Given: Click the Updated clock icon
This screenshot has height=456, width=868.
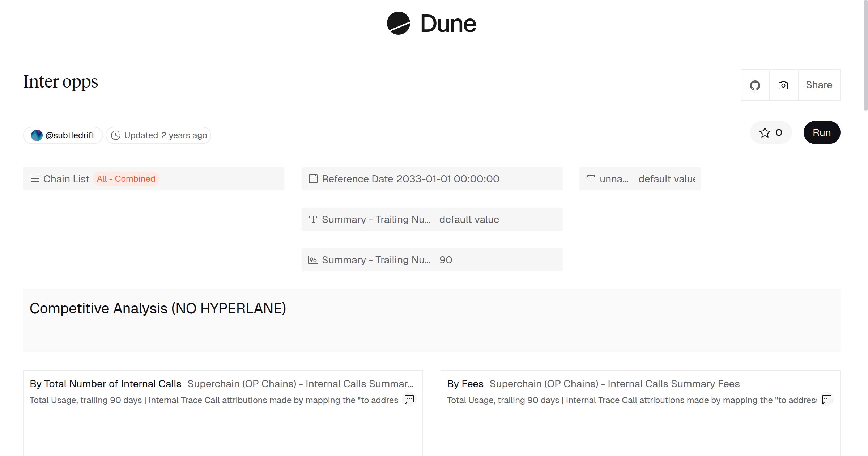Looking at the screenshot, I should pyautogui.click(x=115, y=135).
